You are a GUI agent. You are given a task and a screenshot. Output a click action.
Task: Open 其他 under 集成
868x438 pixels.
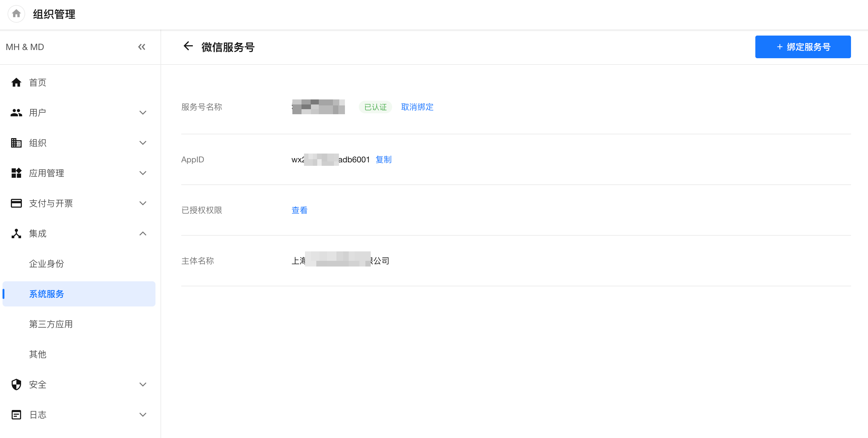pos(38,354)
